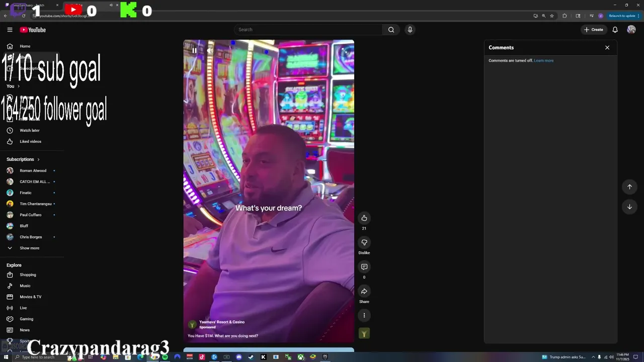Open the YouTube hamburger guide menu
Image resolution: width=644 pixels, height=362 pixels.
(x=10, y=30)
